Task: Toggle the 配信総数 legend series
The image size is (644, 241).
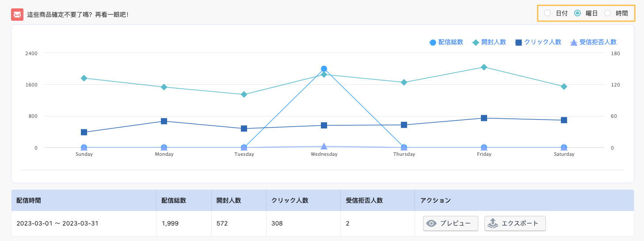Action: coord(446,42)
